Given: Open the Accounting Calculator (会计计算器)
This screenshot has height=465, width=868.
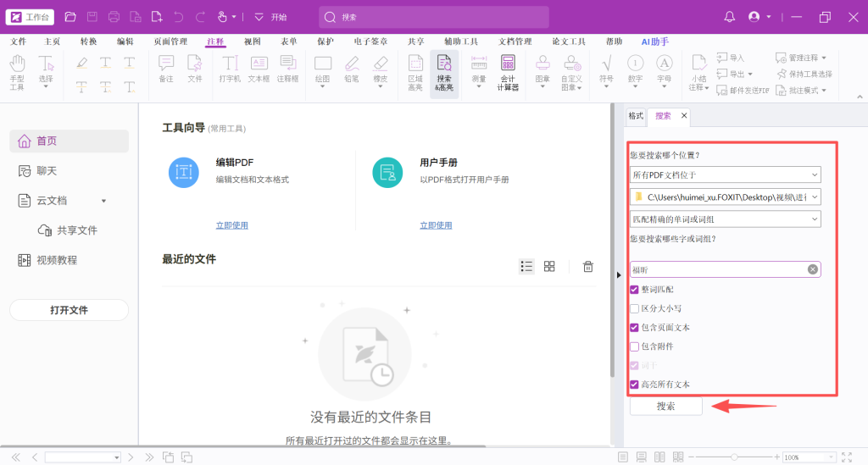Looking at the screenshot, I should (x=508, y=73).
